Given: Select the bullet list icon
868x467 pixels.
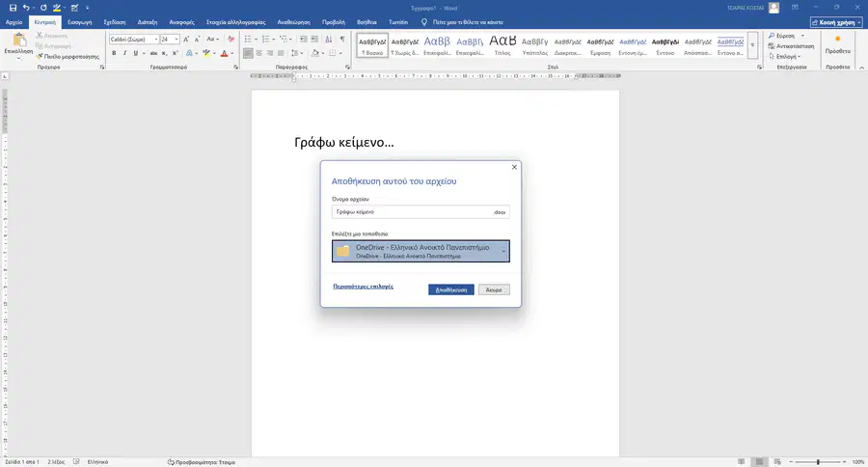Looking at the screenshot, I should coord(248,39).
